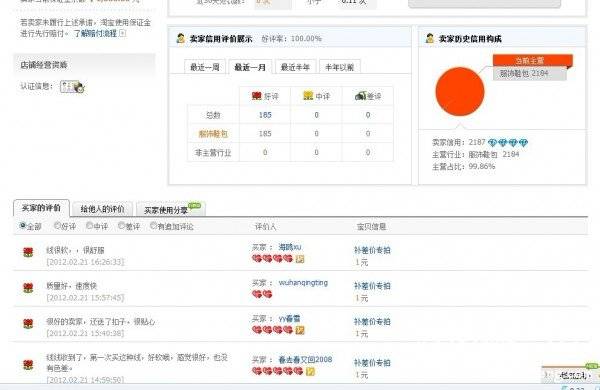Screen dimensions: 600x390
Task: Select the 最近一周 tab
Action: coord(205,67)
